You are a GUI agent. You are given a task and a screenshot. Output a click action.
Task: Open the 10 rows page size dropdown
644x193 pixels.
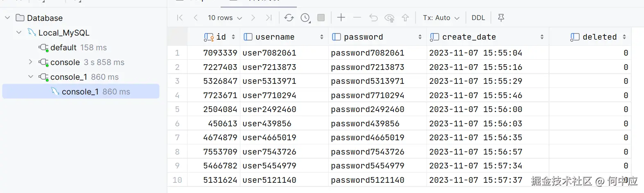click(225, 18)
